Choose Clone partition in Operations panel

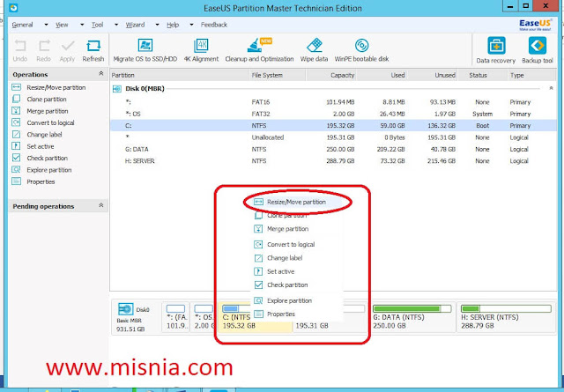(x=39, y=100)
